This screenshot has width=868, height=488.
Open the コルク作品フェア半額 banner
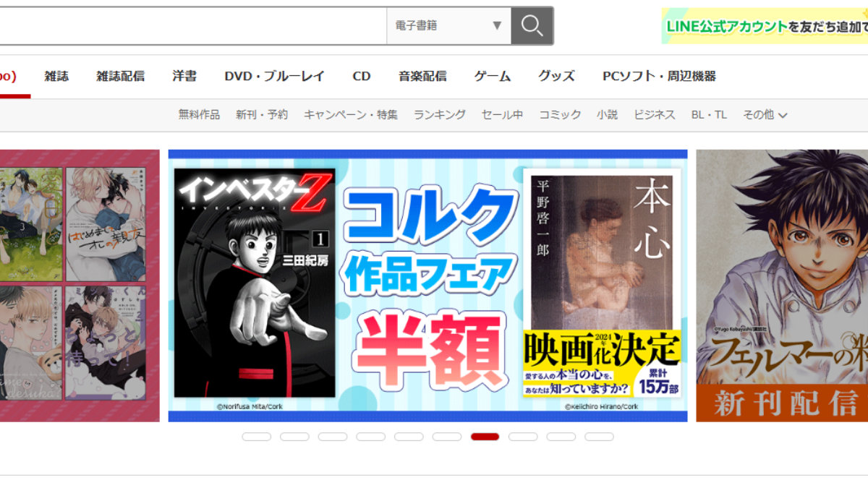(x=428, y=286)
